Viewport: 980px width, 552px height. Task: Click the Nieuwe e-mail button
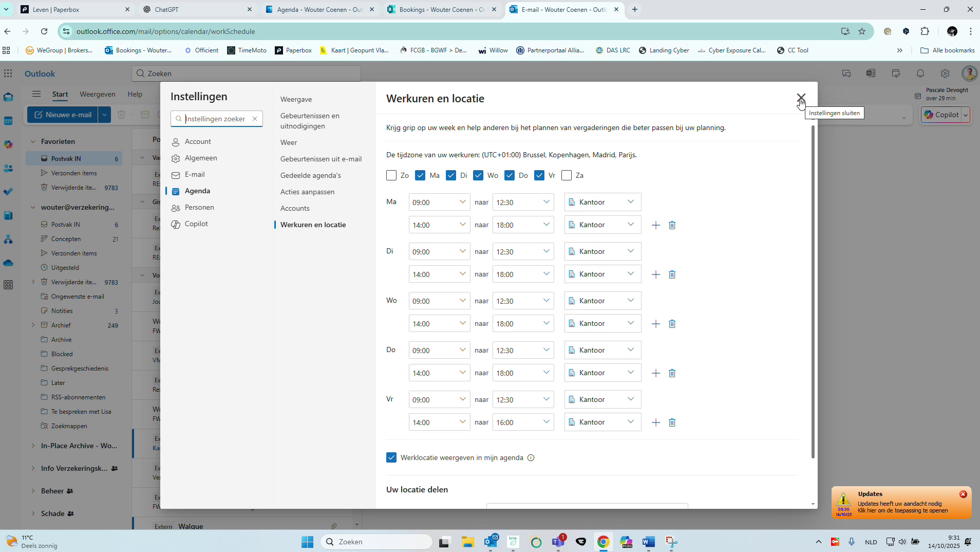pos(62,115)
